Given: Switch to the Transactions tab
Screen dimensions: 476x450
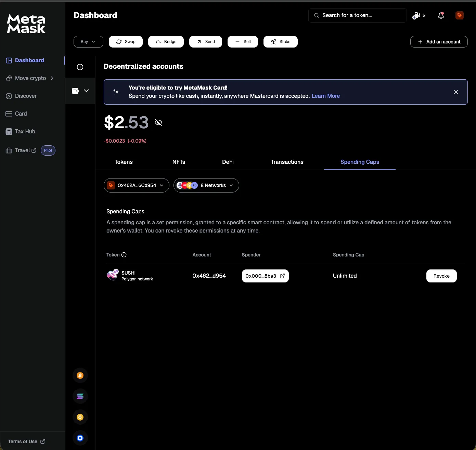Looking at the screenshot, I should pyautogui.click(x=287, y=162).
